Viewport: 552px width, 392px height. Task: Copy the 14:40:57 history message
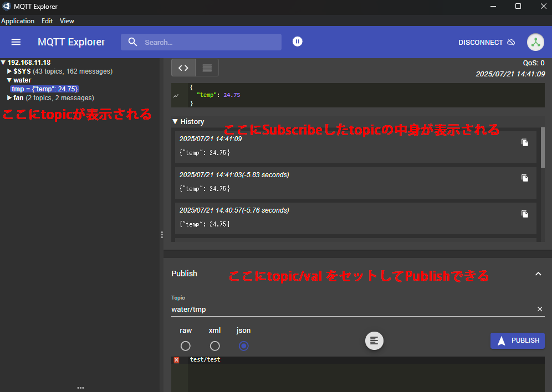524,214
